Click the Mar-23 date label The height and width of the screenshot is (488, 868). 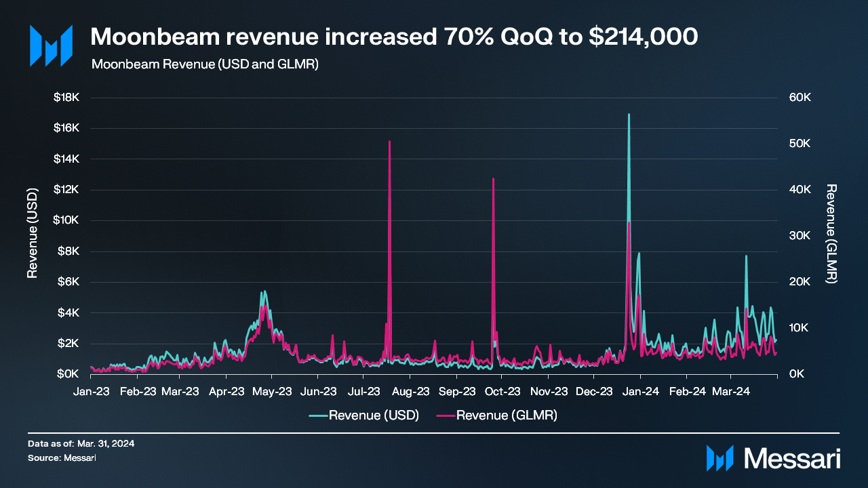(180, 392)
